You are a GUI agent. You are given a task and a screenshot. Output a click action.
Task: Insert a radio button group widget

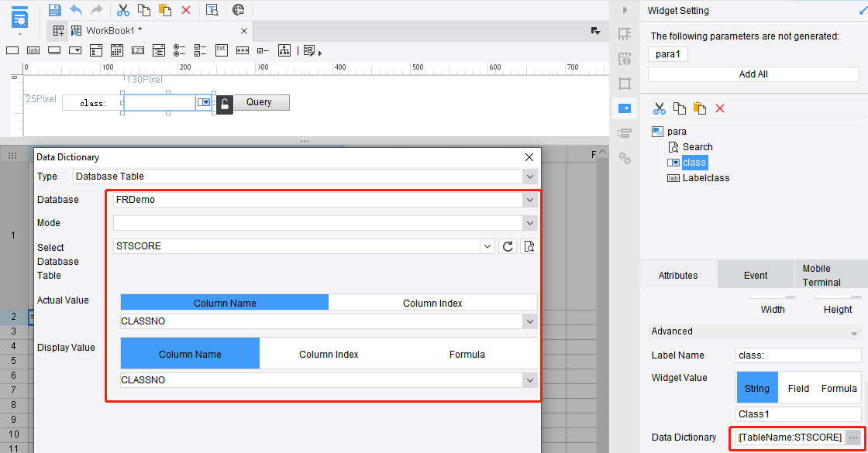(179, 50)
